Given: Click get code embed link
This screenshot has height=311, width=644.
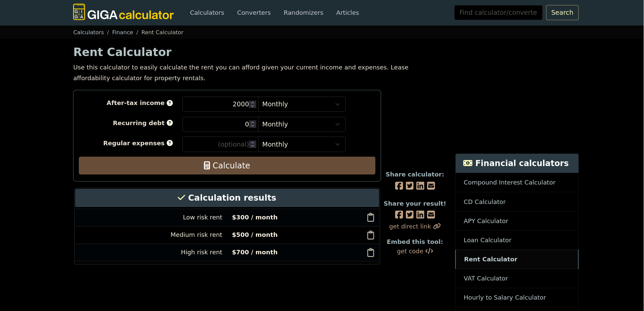Looking at the screenshot, I should click(x=415, y=251).
